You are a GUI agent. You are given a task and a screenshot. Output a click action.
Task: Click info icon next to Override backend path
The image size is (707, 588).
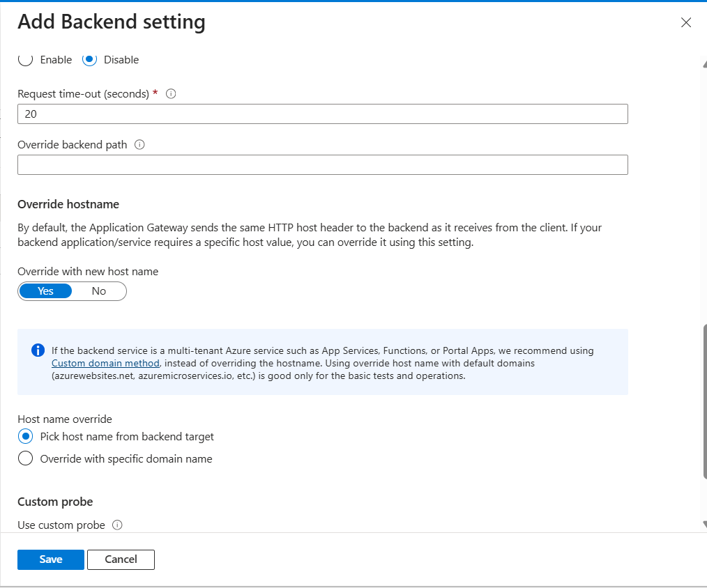139,145
